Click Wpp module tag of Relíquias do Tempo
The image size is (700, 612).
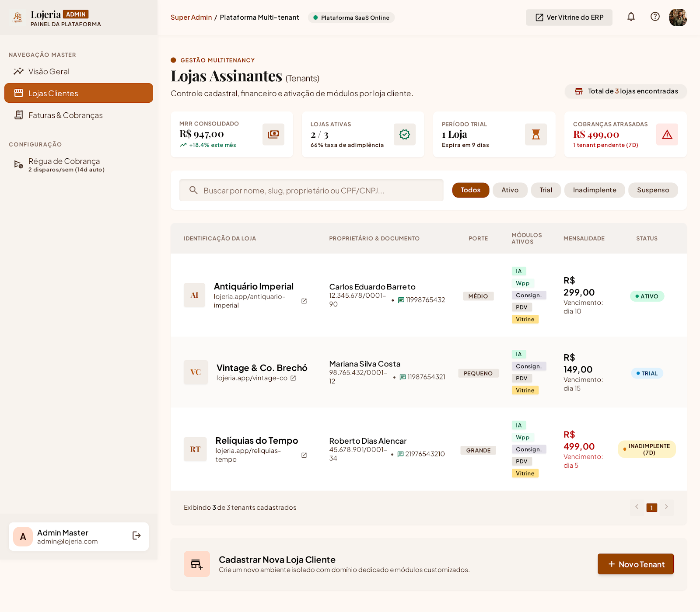522,438
